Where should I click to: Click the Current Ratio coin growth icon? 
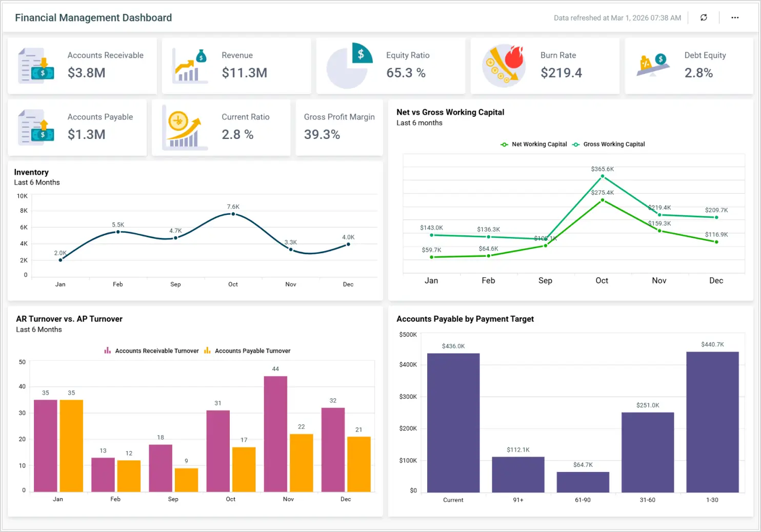[x=185, y=128]
